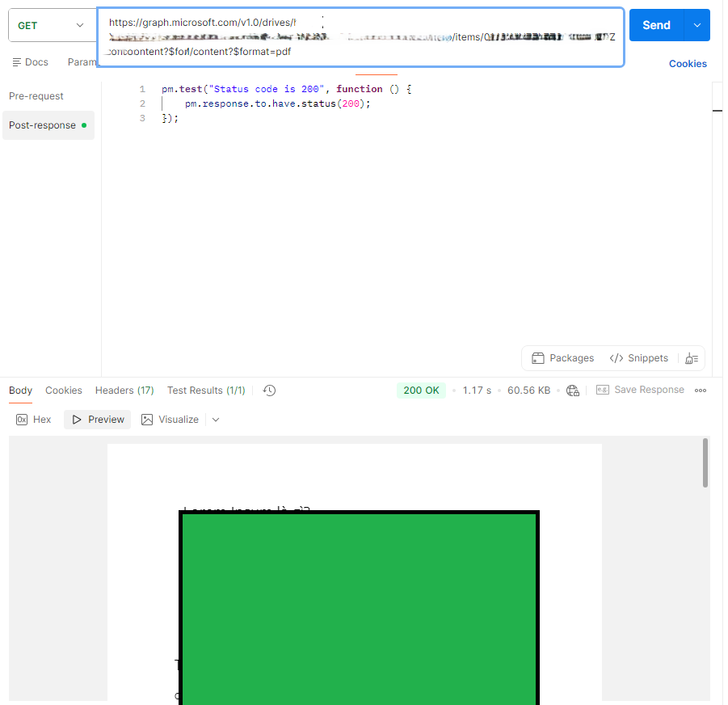Click the request URL input field
Screen dimensions: 728x705
360,37
